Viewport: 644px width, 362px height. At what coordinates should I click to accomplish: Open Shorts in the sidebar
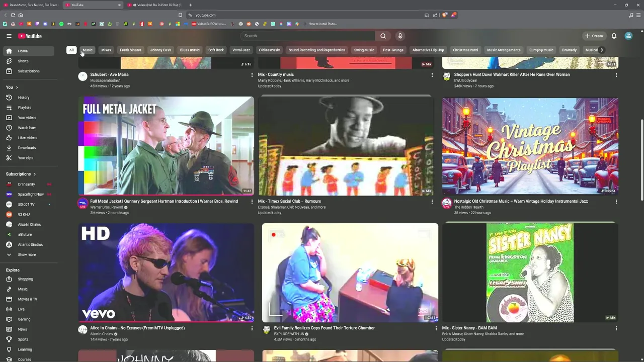28,61
